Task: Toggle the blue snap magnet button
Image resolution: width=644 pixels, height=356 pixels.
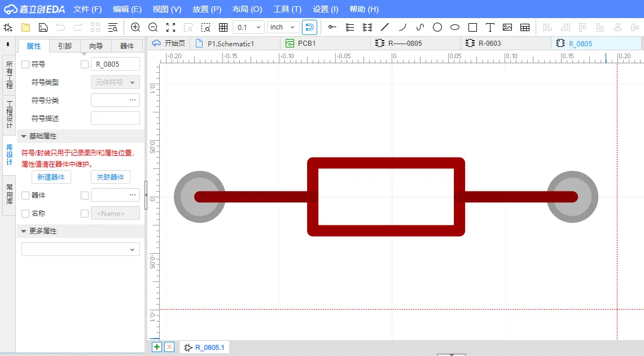Action: (309, 28)
